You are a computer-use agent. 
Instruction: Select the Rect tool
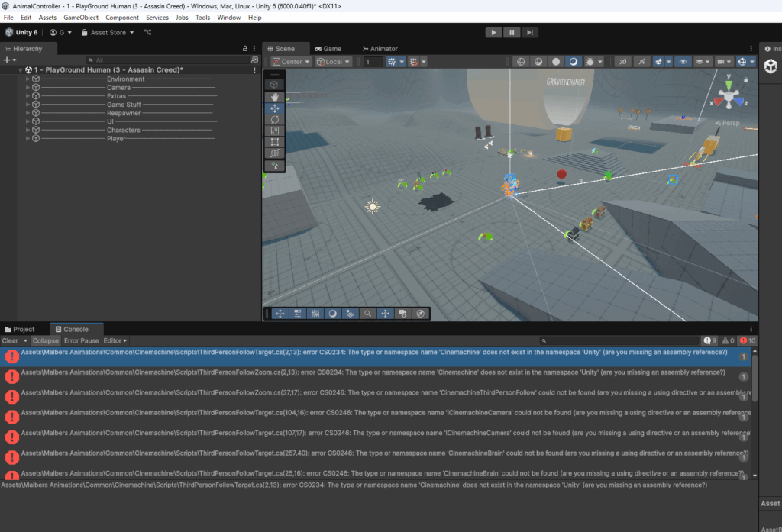(x=275, y=142)
